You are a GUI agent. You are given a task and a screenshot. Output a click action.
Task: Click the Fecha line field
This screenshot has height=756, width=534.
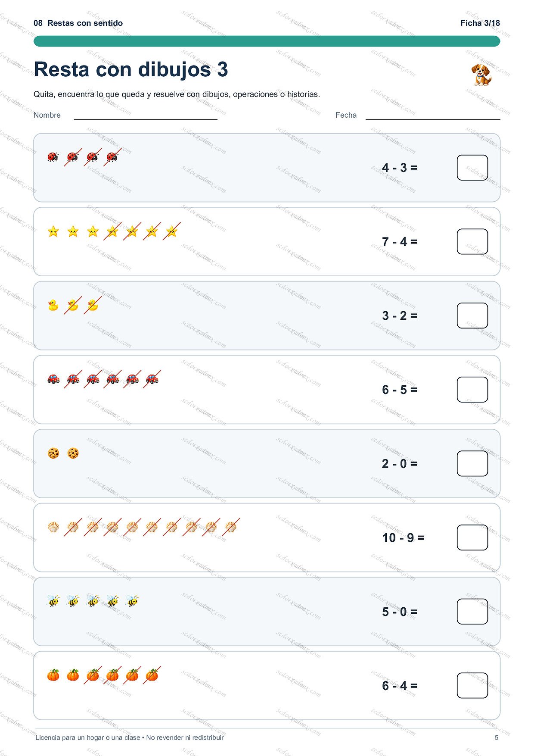(x=433, y=115)
